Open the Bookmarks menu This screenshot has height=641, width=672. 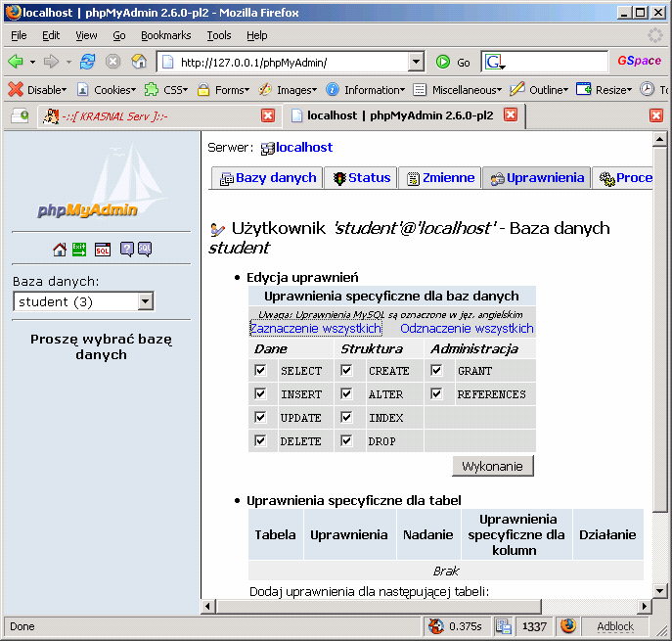166,35
